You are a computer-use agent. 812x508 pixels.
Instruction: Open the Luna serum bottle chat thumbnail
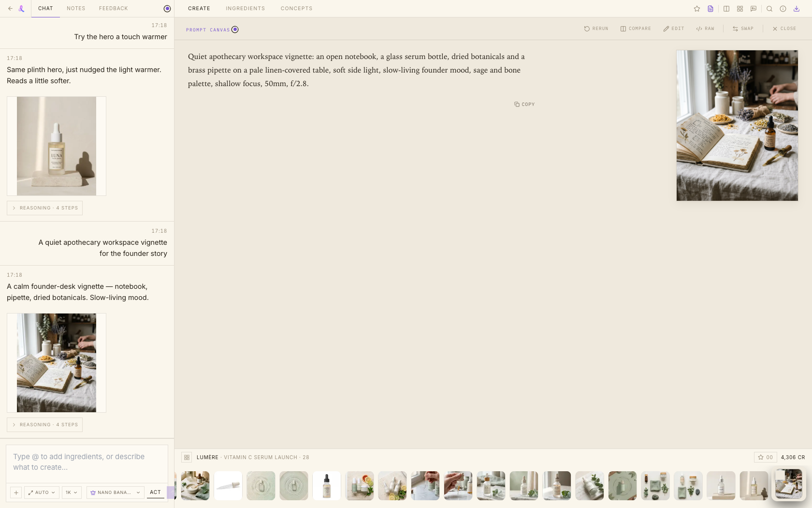(x=57, y=146)
